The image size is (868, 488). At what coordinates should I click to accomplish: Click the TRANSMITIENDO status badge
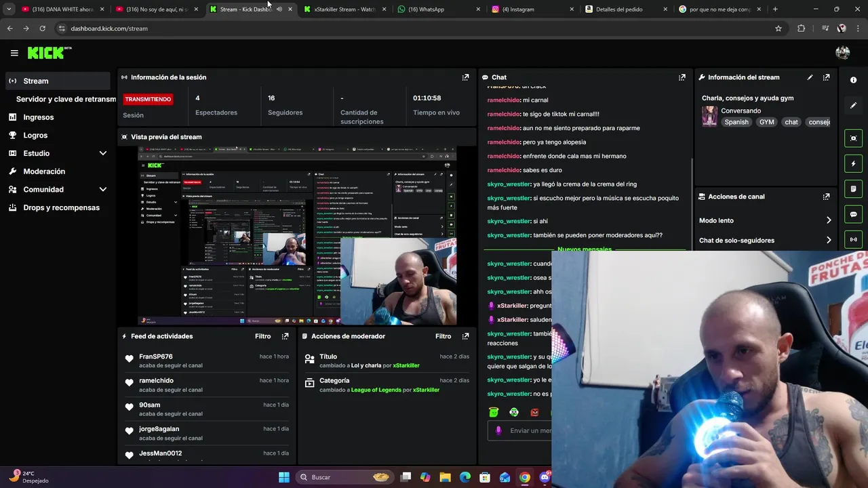148,99
